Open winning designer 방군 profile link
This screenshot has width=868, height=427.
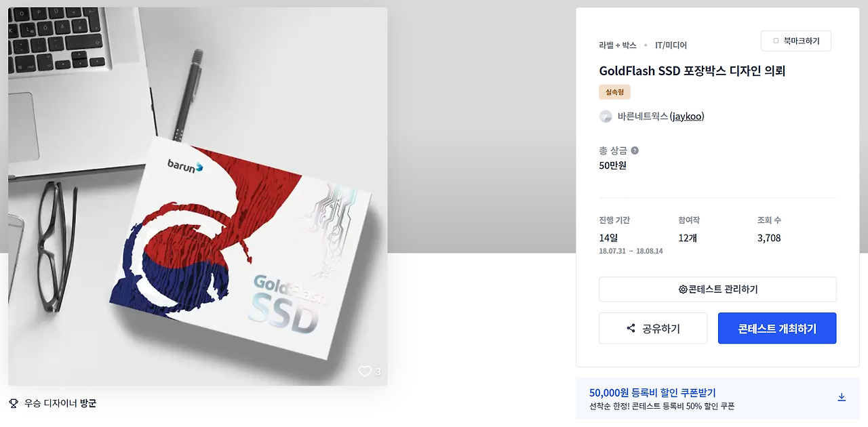pyautogui.click(x=88, y=403)
